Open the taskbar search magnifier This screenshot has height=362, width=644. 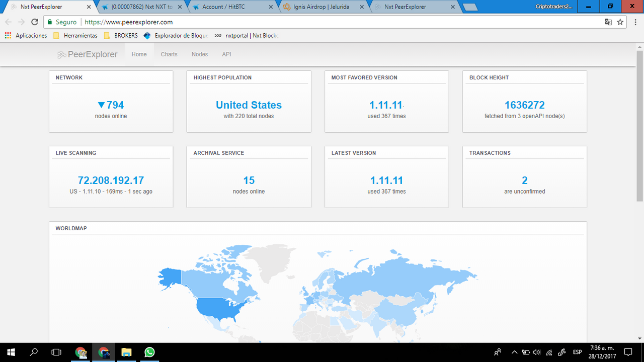(34, 352)
